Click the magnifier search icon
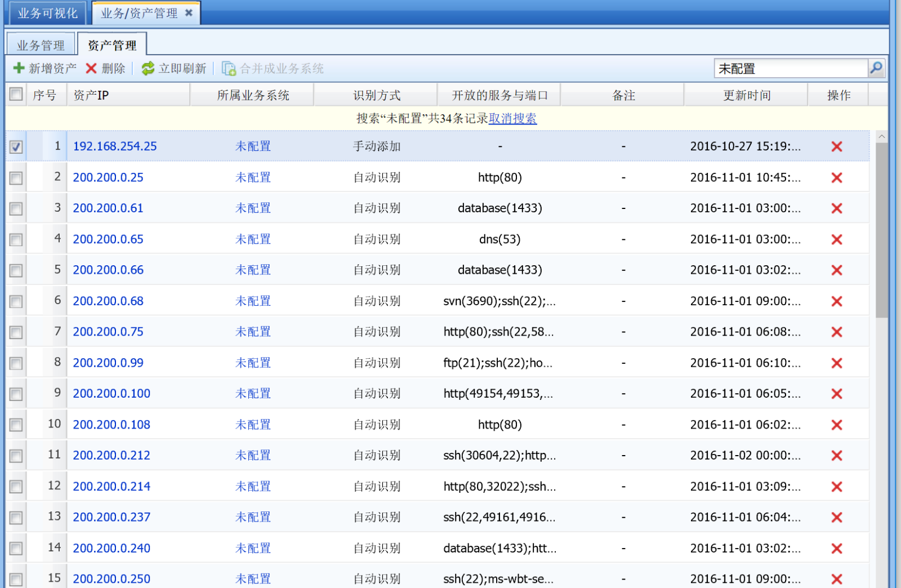The image size is (901, 588). (876, 68)
